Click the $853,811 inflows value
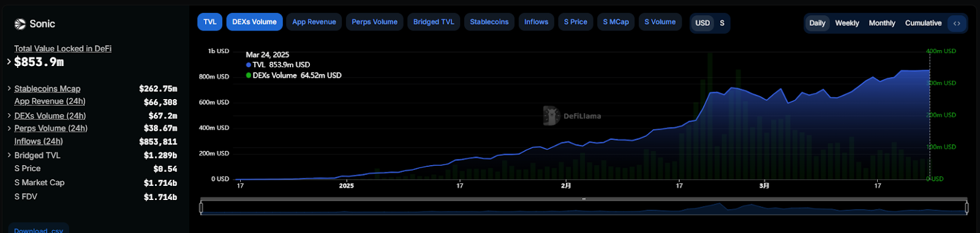This screenshot has height=233, width=980. (158, 142)
